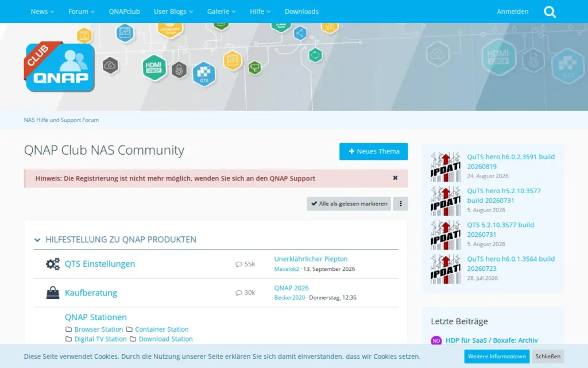This screenshot has width=588, height=368.
Task: Click Schließen in the cookie banner
Action: (547, 356)
